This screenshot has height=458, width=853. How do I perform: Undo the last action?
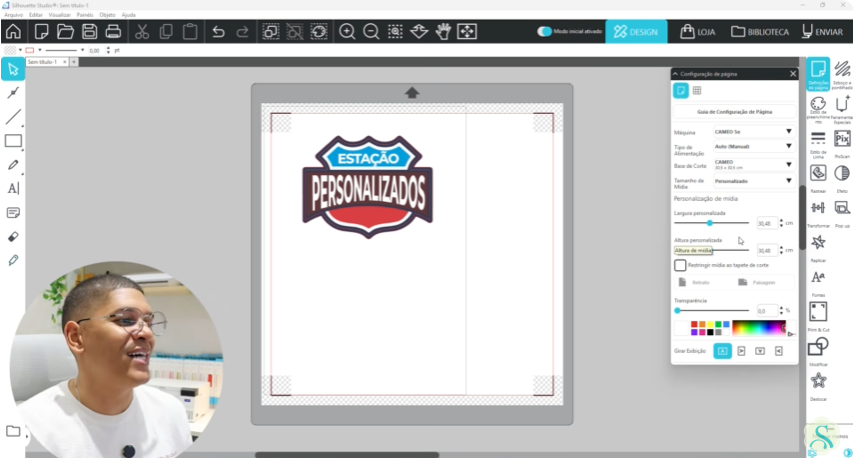218,32
